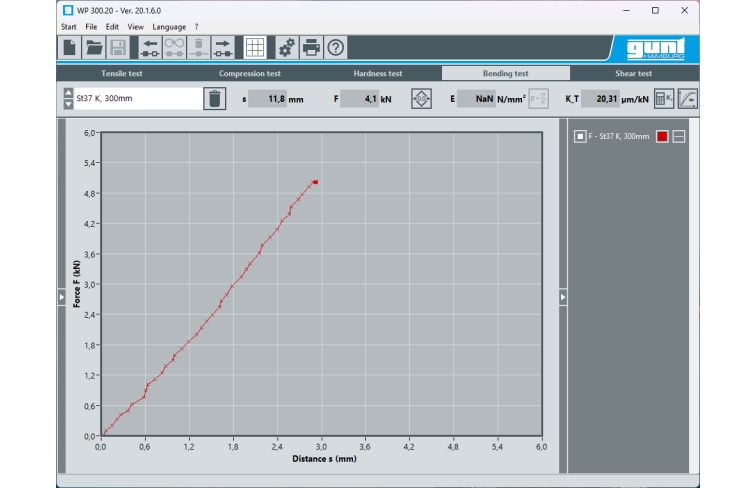This screenshot has height=488, width=755.
Task: Delete the St37 K, 300mm series
Action: (x=214, y=99)
